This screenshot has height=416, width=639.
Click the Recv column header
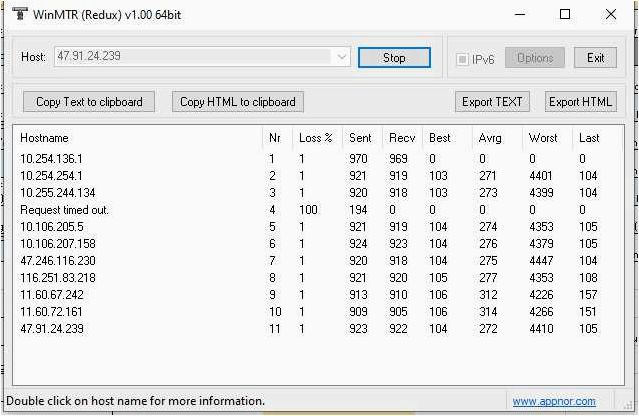click(402, 138)
